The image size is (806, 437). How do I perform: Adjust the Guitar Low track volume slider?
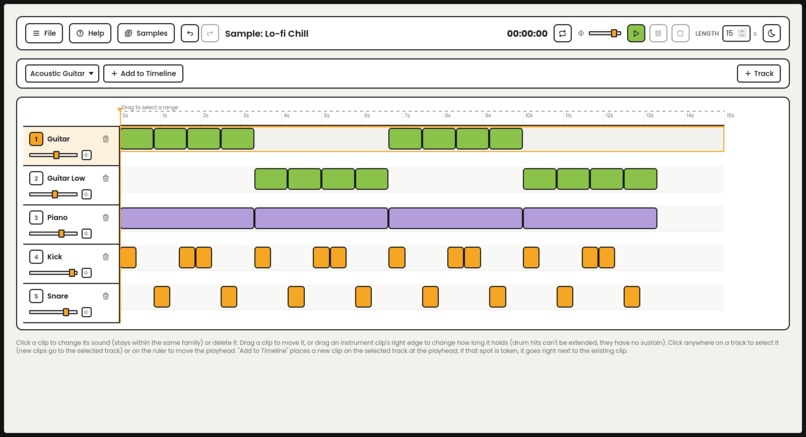coord(53,194)
